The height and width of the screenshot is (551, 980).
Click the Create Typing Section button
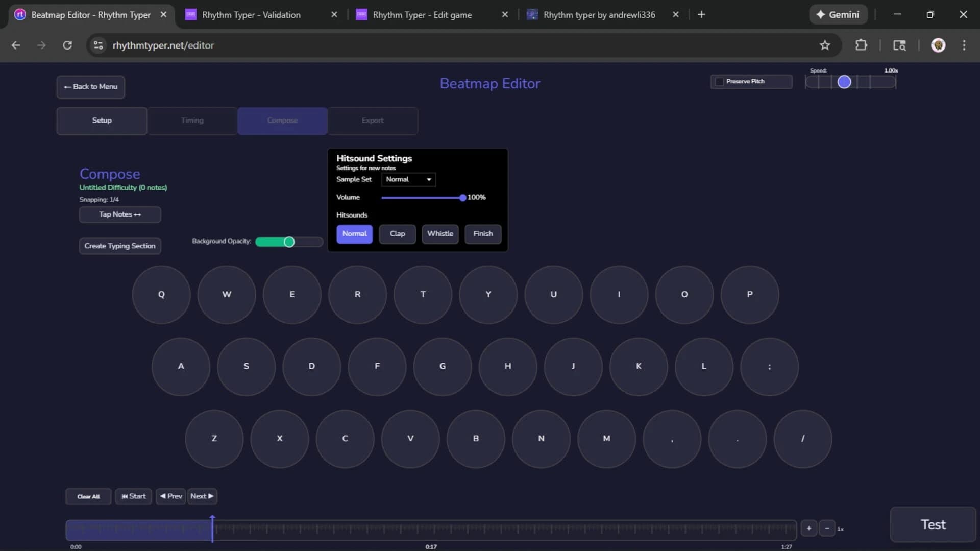(x=119, y=246)
